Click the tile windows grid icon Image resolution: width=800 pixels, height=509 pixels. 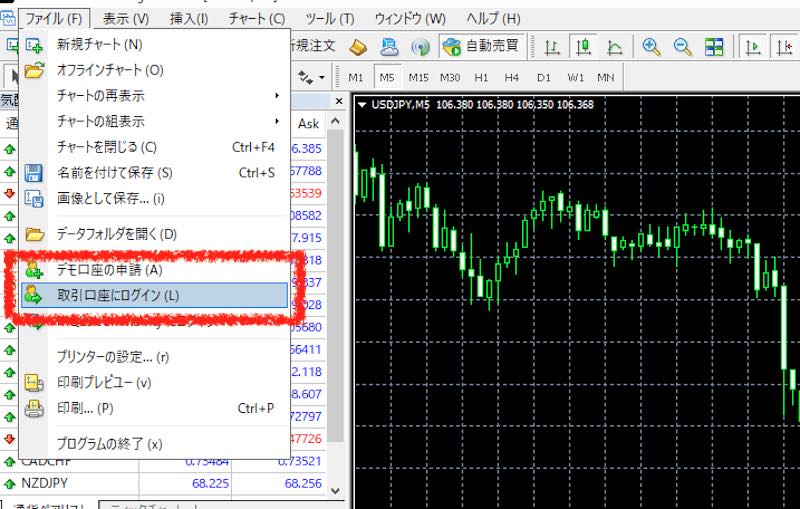(714, 47)
